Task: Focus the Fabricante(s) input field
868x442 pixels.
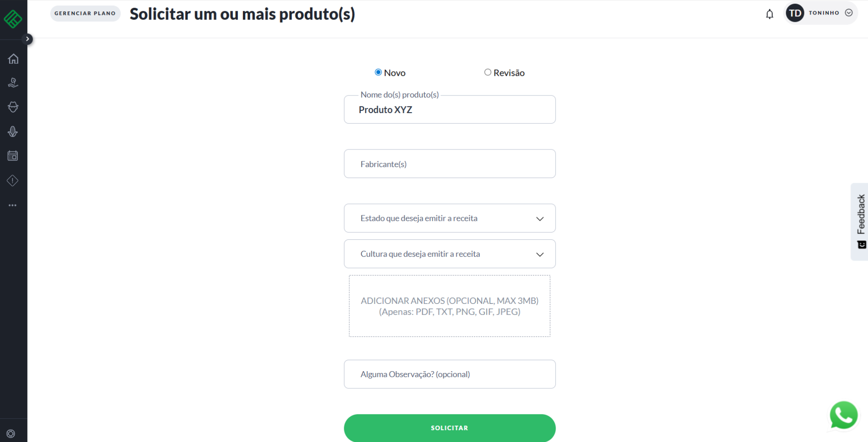Action: pos(449,164)
